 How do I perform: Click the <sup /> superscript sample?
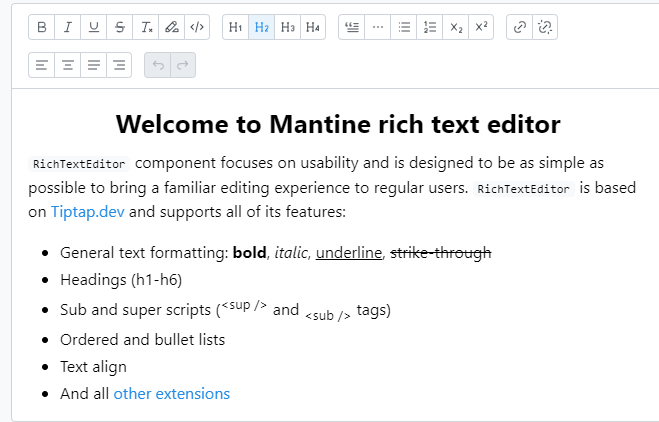(244, 305)
